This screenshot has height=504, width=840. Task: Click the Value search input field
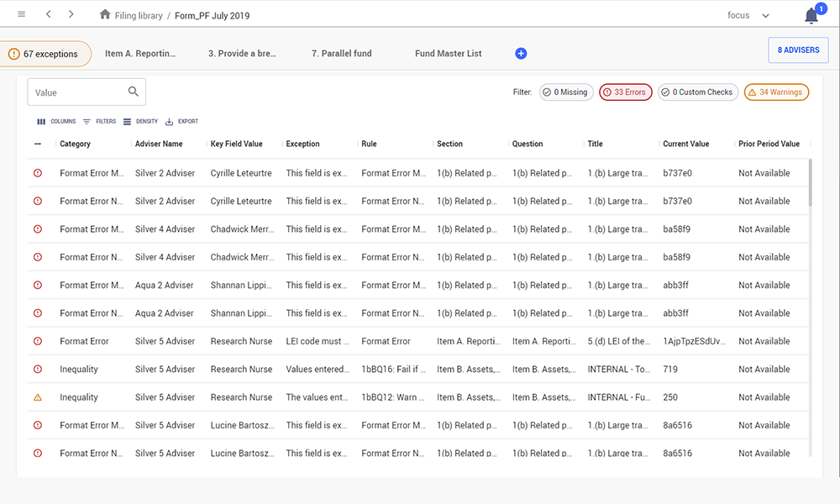(77, 92)
